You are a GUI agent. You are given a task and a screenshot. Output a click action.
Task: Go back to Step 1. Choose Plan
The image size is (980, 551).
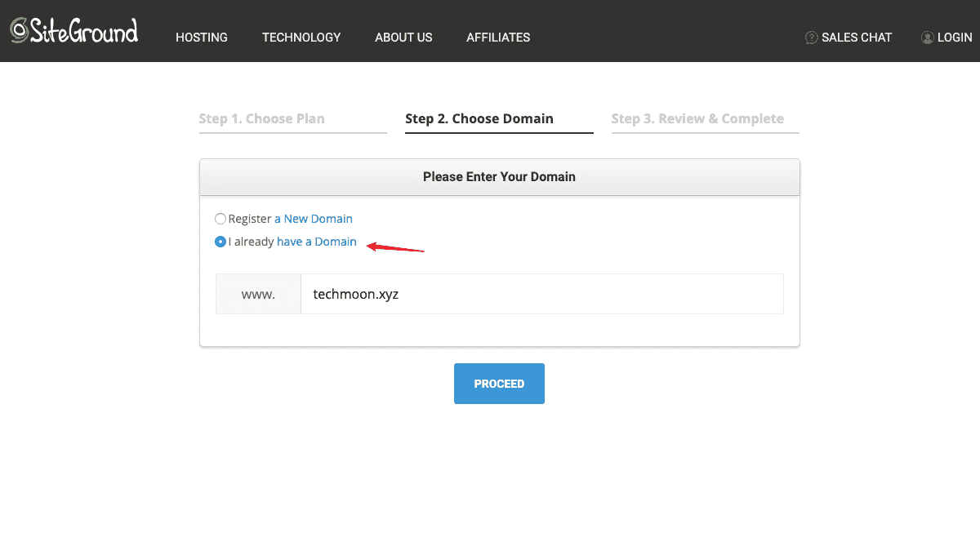(261, 119)
